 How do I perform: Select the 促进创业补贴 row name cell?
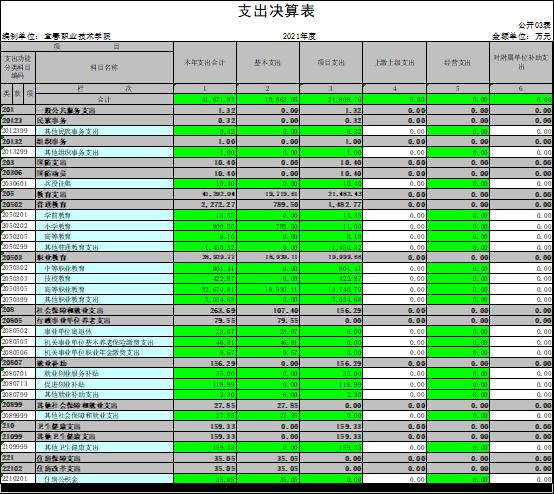104,384
